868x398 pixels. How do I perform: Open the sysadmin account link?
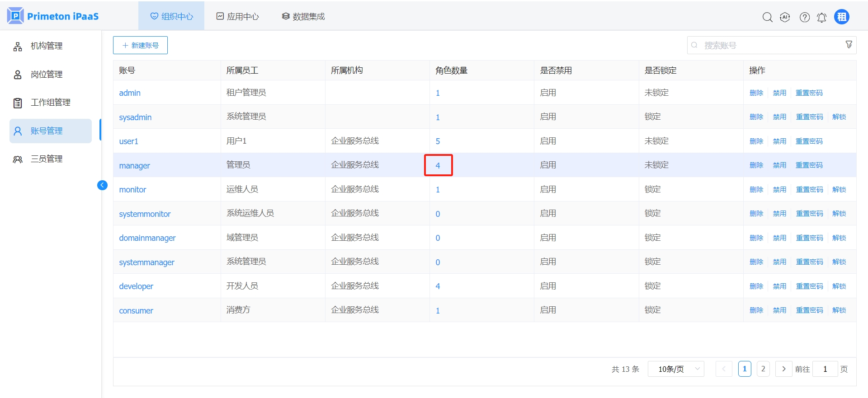coord(135,117)
